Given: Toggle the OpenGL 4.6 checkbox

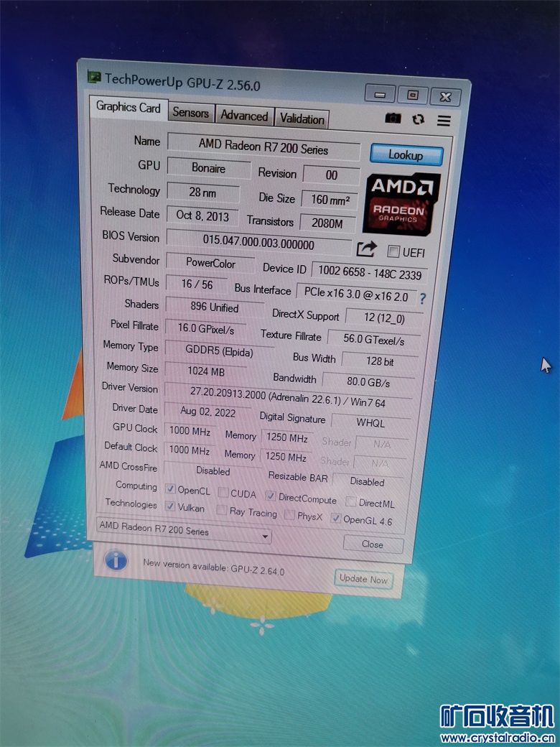Looking at the screenshot, I should pos(336,519).
